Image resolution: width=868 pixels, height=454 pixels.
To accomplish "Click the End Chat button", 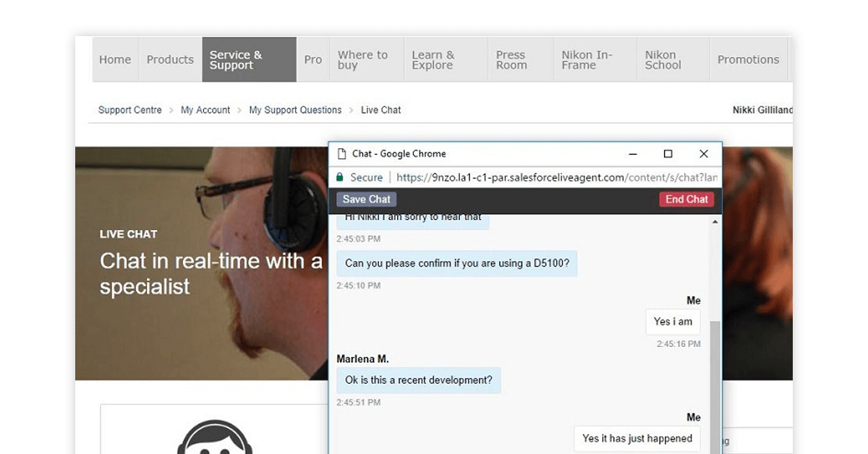I will 686,200.
